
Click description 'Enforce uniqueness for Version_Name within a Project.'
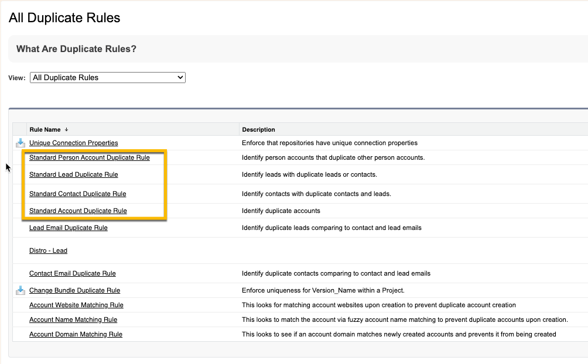(x=323, y=290)
